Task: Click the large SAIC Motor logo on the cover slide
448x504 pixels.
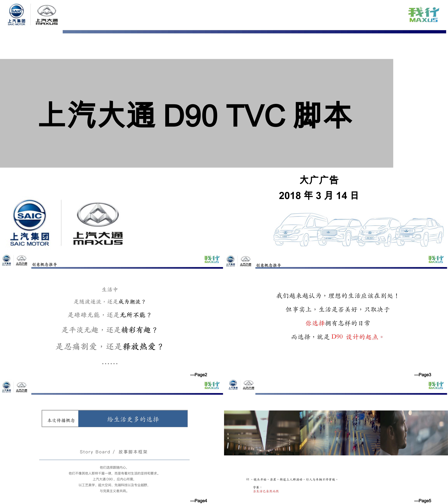Action: pos(30,223)
